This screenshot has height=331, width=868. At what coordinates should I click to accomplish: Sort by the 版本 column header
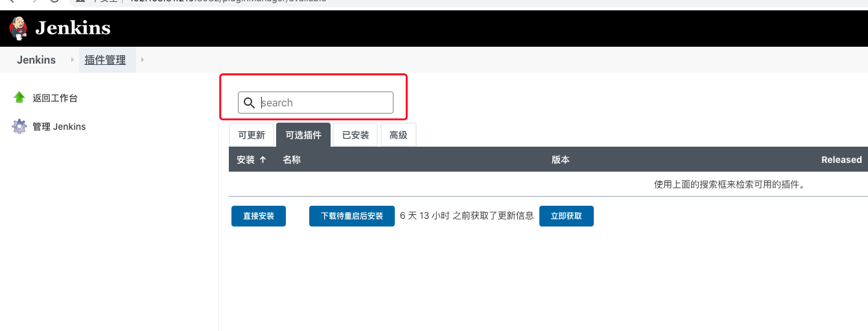coord(561,160)
